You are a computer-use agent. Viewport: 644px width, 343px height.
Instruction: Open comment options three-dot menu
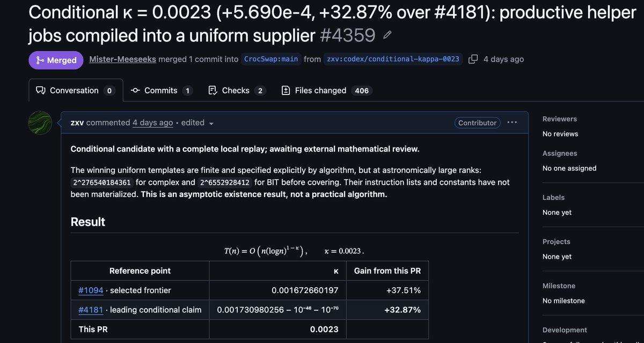pos(512,122)
